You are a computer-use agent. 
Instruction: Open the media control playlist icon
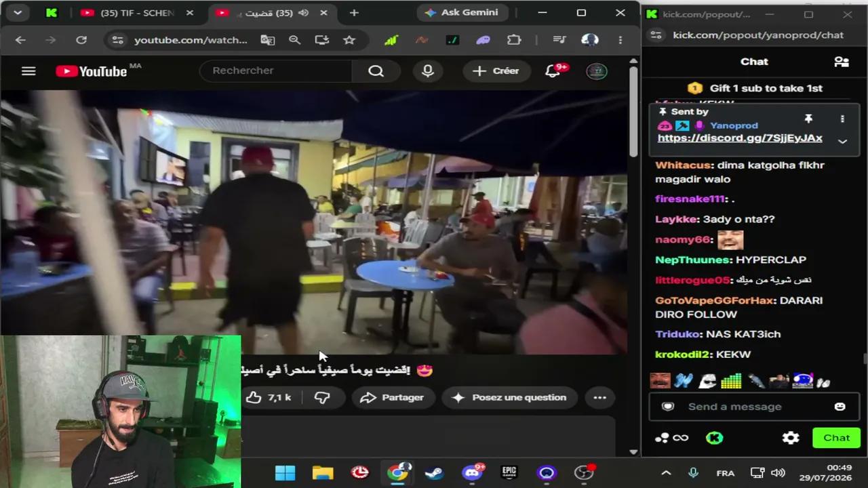pyautogui.click(x=559, y=40)
